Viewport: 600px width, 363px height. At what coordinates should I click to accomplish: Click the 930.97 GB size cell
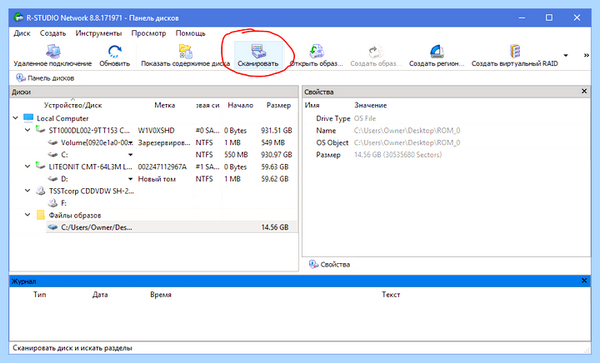tap(276, 155)
